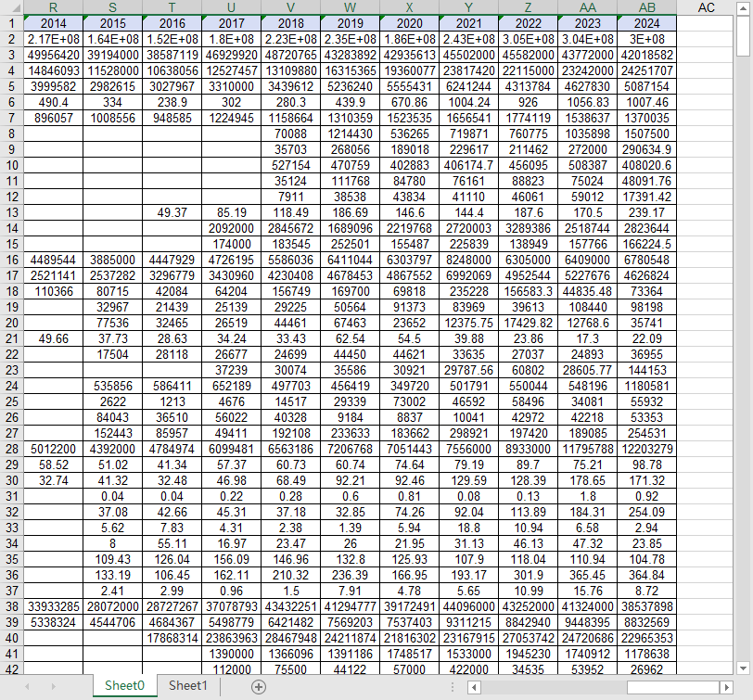
Task: Go to next sheet tab arrow
Action: [x=53, y=687]
